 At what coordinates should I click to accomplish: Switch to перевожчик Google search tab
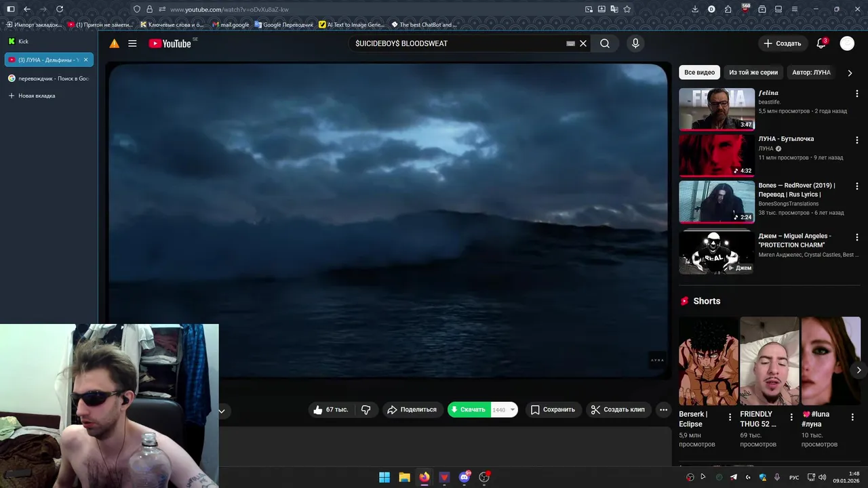point(49,79)
